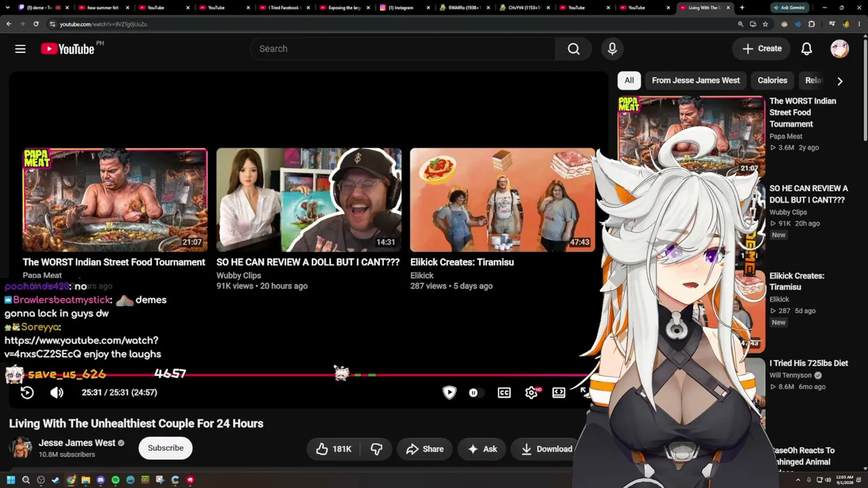This screenshot has height=488, width=868.
Task: Select the All filter chip
Action: coord(629,80)
